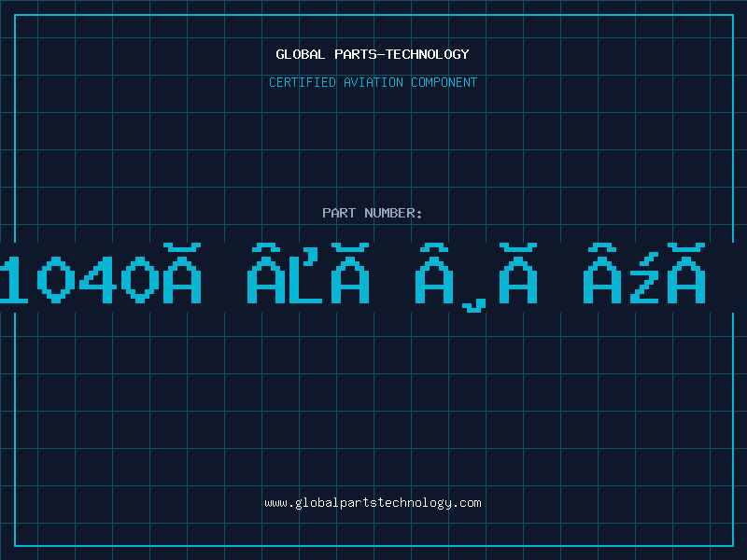Select the CERTIFIED AVIATION COMPONENT subtitle

tap(373, 82)
